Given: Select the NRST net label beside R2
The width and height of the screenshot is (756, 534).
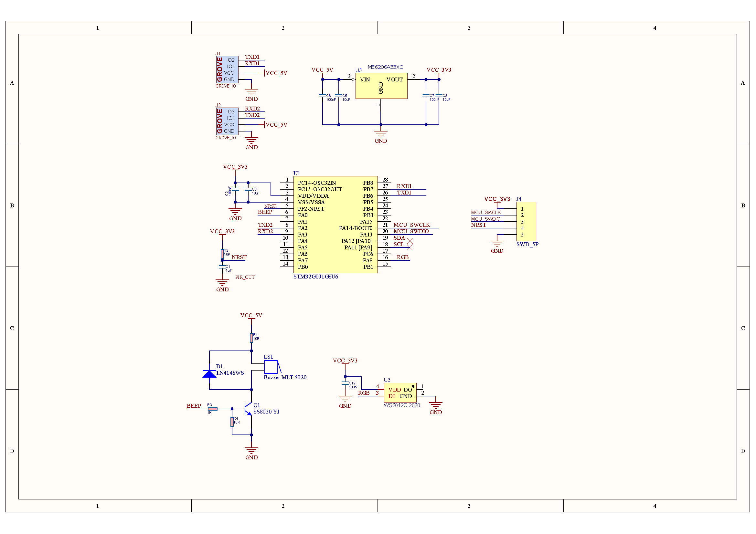Looking at the screenshot, I should (239, 257).
